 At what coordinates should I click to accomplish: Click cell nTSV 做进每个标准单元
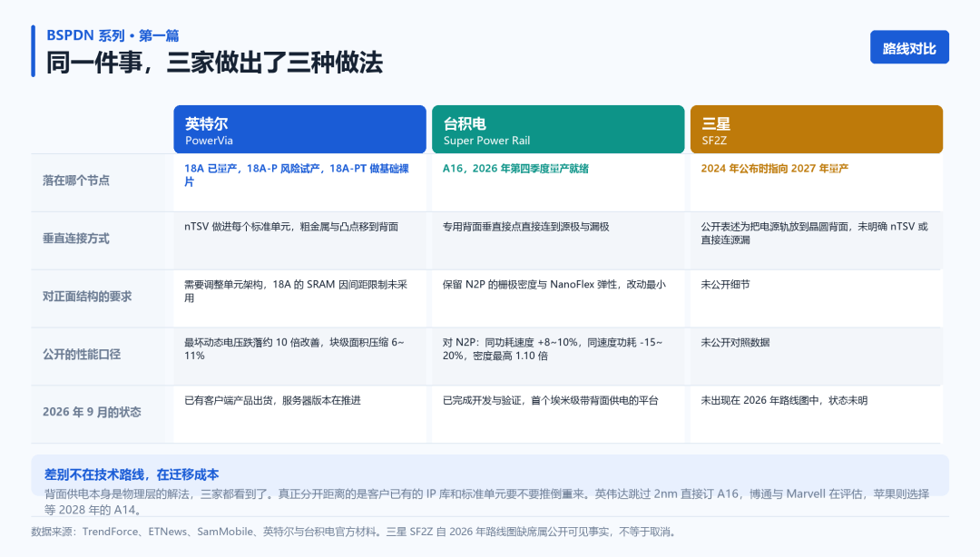pyautogui.click(x=300, y=240)
